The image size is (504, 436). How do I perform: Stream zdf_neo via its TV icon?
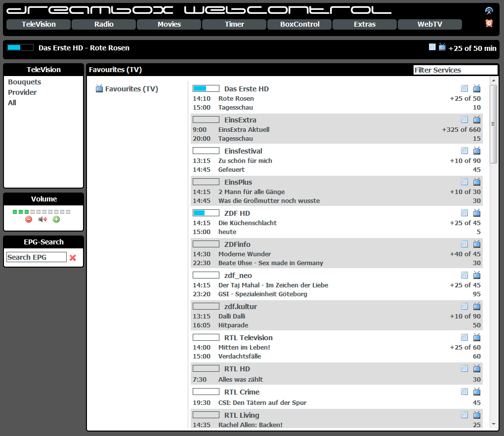pyautogui.click(x=477, y=275)
